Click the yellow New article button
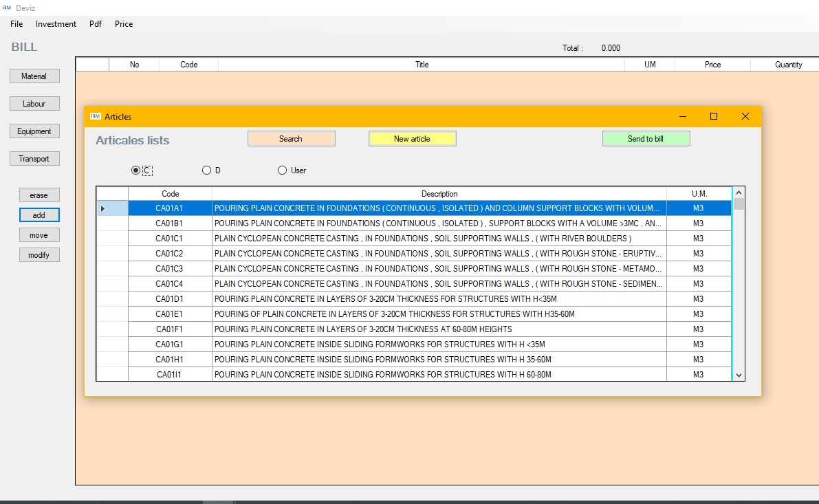Viewport: 819px width, 504px height. (x=412, y=139)
